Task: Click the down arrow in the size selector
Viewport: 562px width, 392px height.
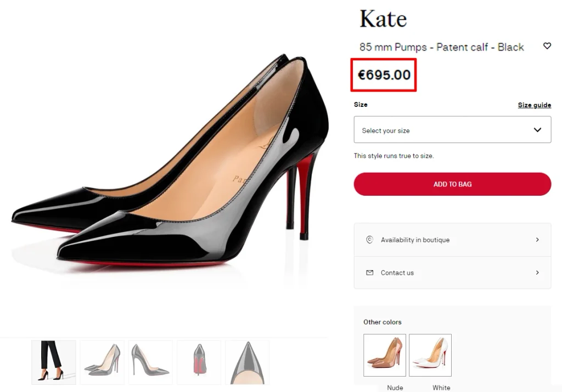Action: click(x=537, y=130)
